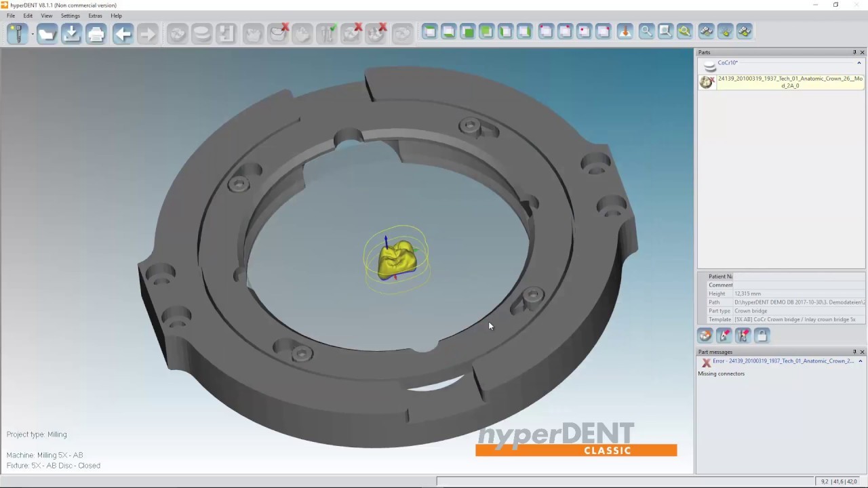Image resolution: width=868 pixels, height=488 pixels.
Task: Click the yellow crown model in viewport
Action: pyautogui.click(x=397, y=260)
